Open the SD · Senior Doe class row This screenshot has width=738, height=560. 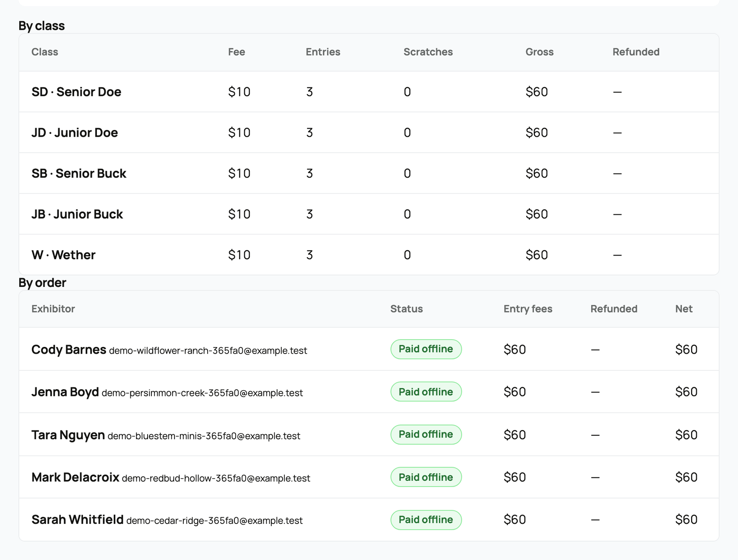[x=369, y=91]
